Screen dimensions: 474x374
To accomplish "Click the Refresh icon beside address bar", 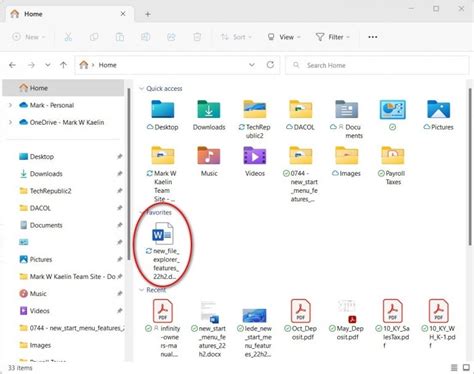I will 270,65.
